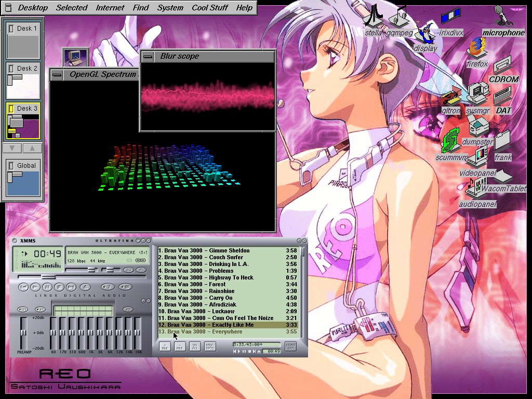Click the remove FILE button in playlist
The image size is (532, 399).
(x=180, y=347)
